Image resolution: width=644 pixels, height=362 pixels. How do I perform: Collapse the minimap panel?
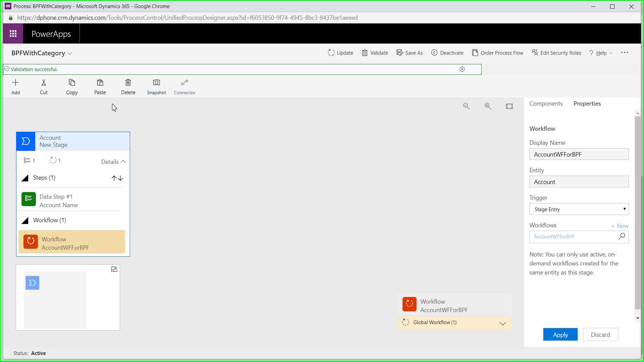(x=114, y=269)
